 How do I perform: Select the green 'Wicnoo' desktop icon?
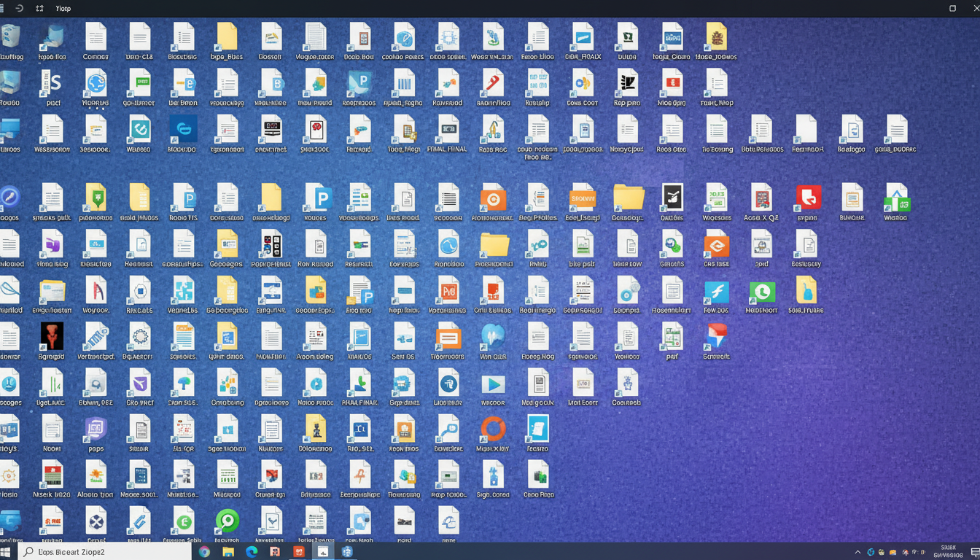[895, 197]
